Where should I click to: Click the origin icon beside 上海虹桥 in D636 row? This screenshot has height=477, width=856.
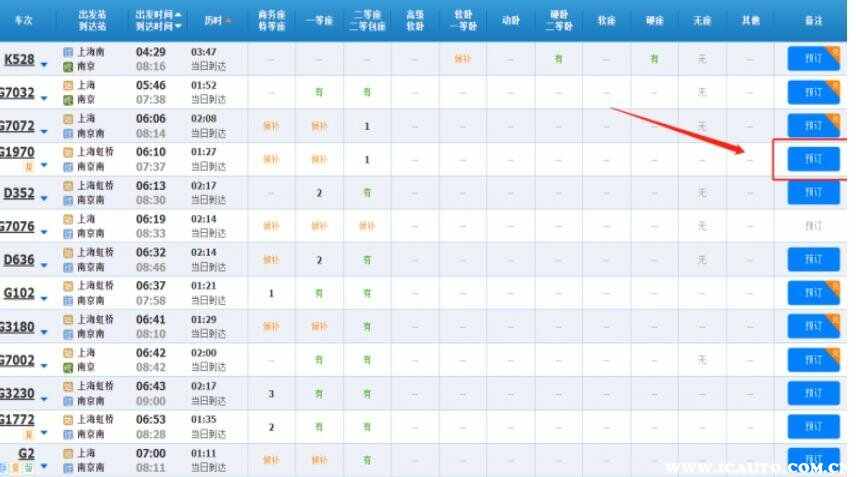68,253
